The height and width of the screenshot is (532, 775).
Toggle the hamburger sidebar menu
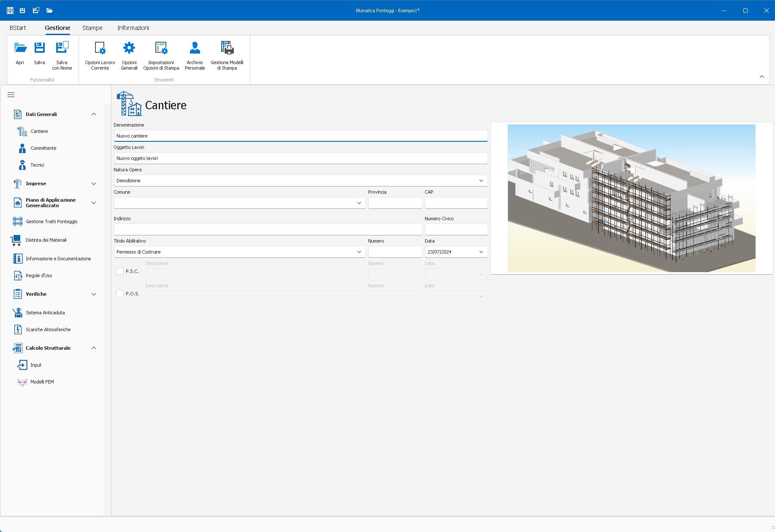pos(11,95)
